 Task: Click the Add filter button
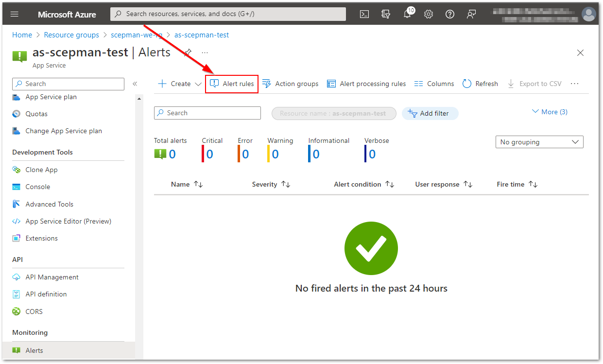click(430, 113)
